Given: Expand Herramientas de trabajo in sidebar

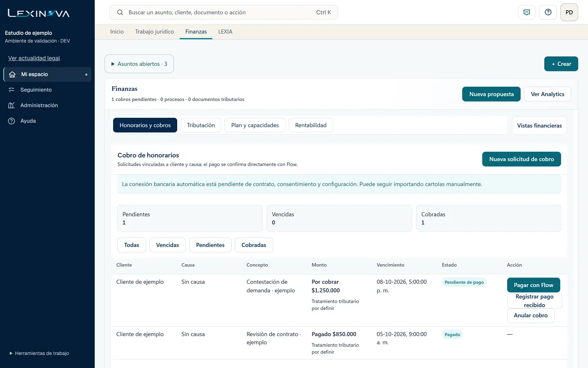Looking at the screenshot, I should (39, 353).
